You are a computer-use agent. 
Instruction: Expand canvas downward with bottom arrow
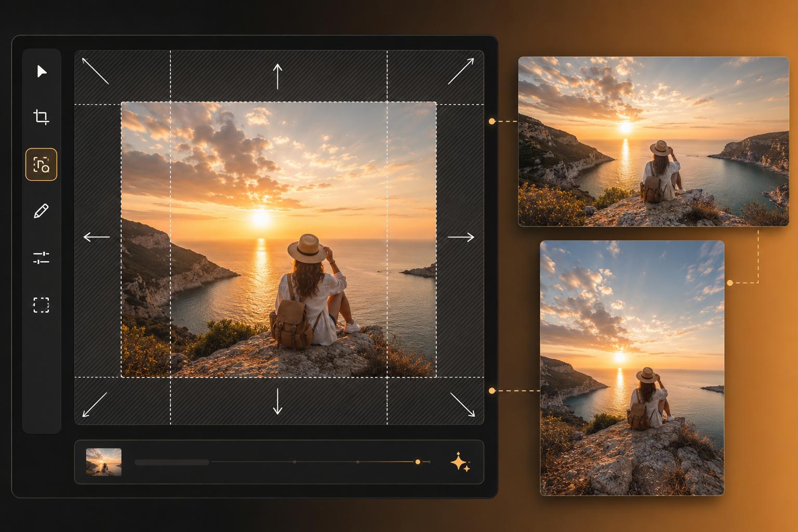coord(278,401)
